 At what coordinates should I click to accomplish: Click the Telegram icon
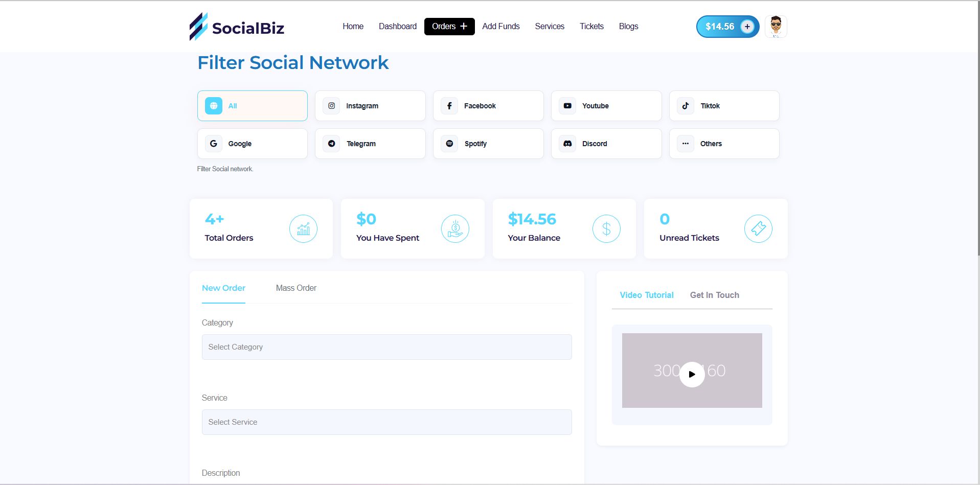click(x=331, y=144)
